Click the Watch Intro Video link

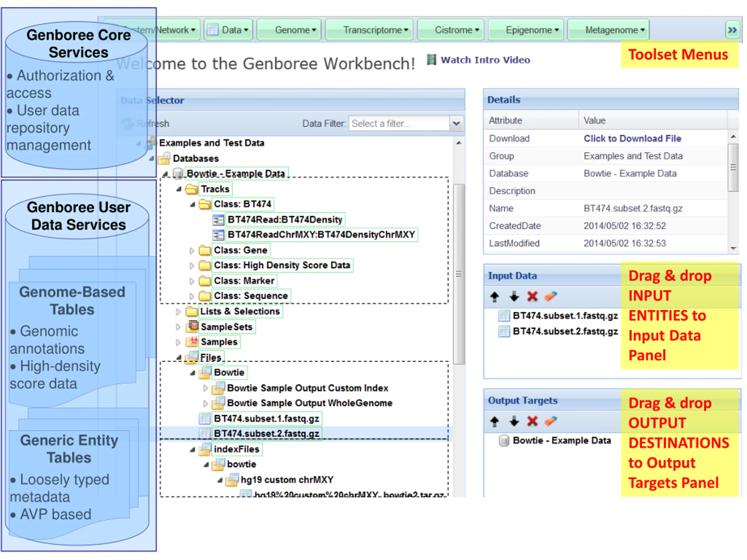(485, 60)
